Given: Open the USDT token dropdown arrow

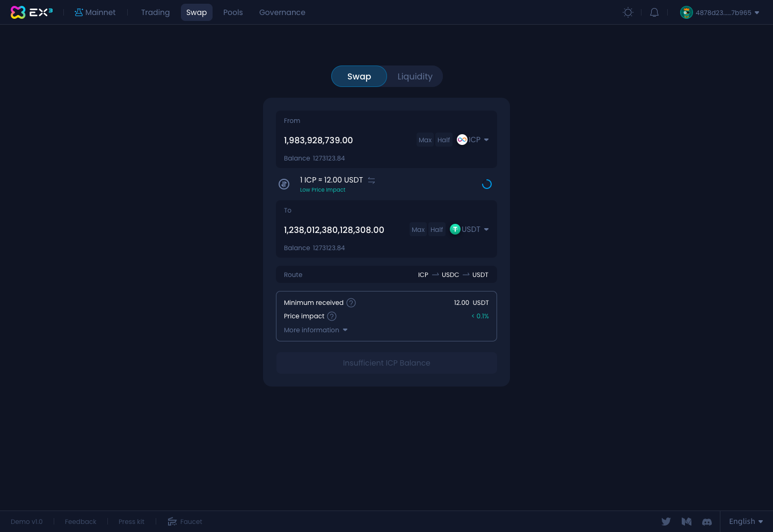Looking at the screenshot, I should (486, 229).
